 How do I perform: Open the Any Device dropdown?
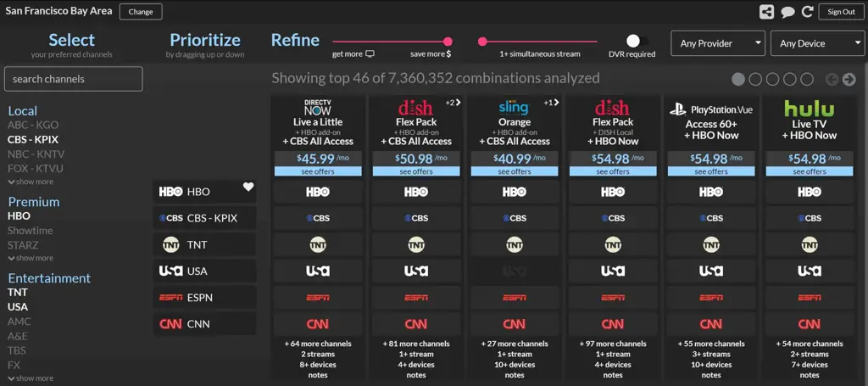pos(818,43)
